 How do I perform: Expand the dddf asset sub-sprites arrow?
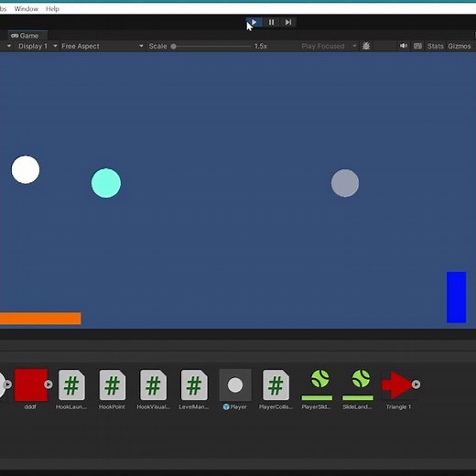tap(49, 384)
